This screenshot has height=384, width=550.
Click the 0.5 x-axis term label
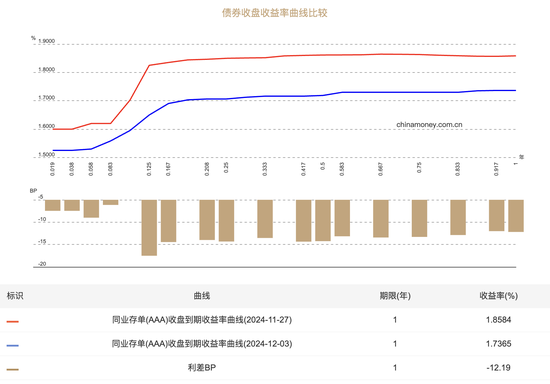323,166
